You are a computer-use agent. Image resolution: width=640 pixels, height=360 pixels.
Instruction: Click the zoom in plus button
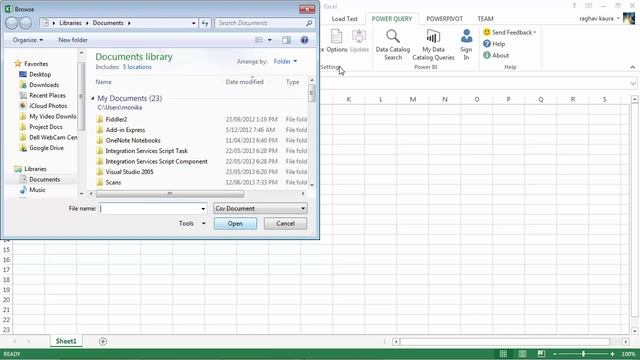point(612,354)
